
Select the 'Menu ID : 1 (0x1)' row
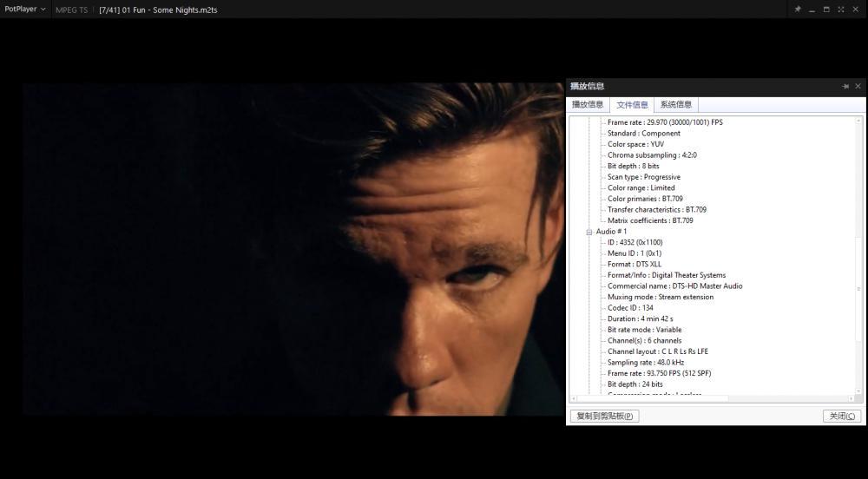point(635,253)
